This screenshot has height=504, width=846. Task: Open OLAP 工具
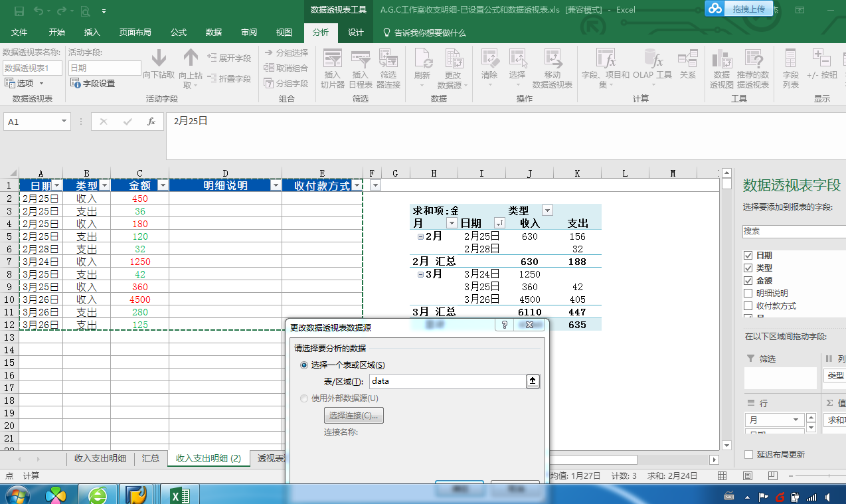[652, 68]
